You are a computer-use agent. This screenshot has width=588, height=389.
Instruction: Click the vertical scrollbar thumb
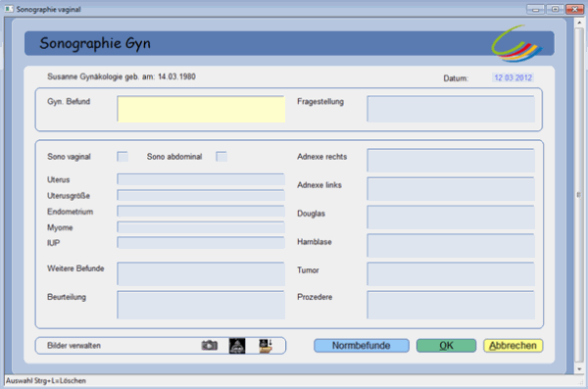point(579,194)
